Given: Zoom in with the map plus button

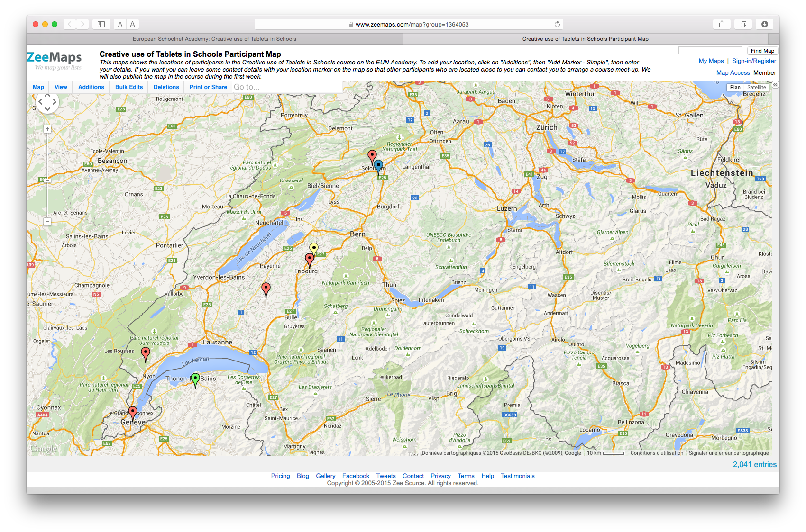Looking at the screenshot, I should 47,129.
